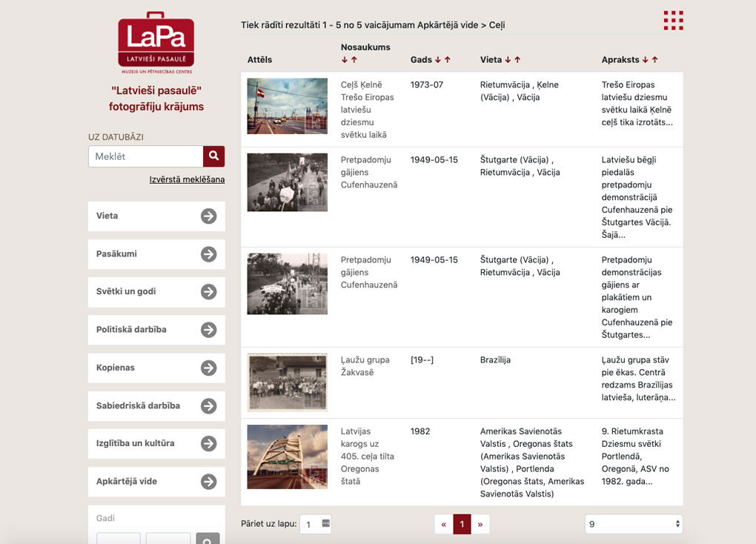Go to next page »

(480, 524)
